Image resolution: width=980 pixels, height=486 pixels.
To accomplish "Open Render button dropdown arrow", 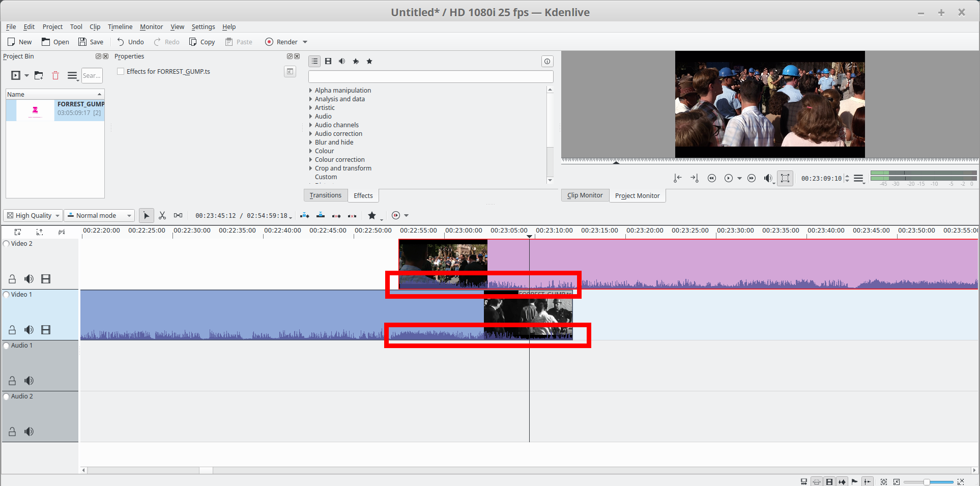I will point(305,42).
